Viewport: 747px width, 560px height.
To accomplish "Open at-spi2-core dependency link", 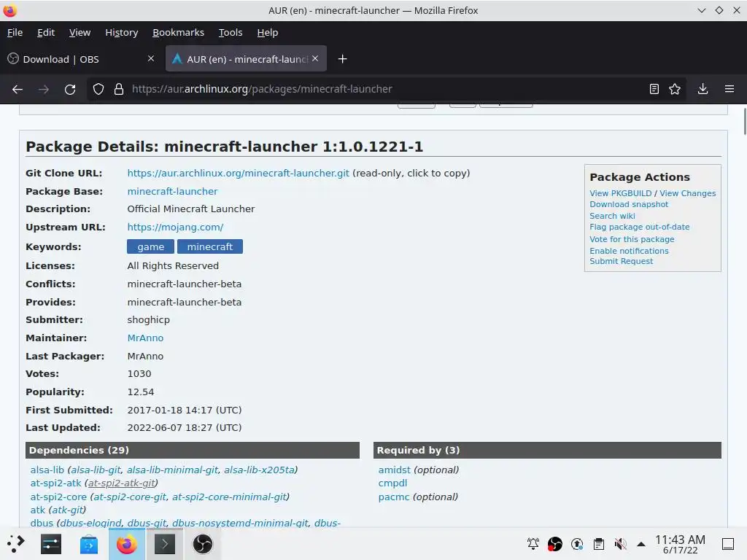I will [58, 497].
